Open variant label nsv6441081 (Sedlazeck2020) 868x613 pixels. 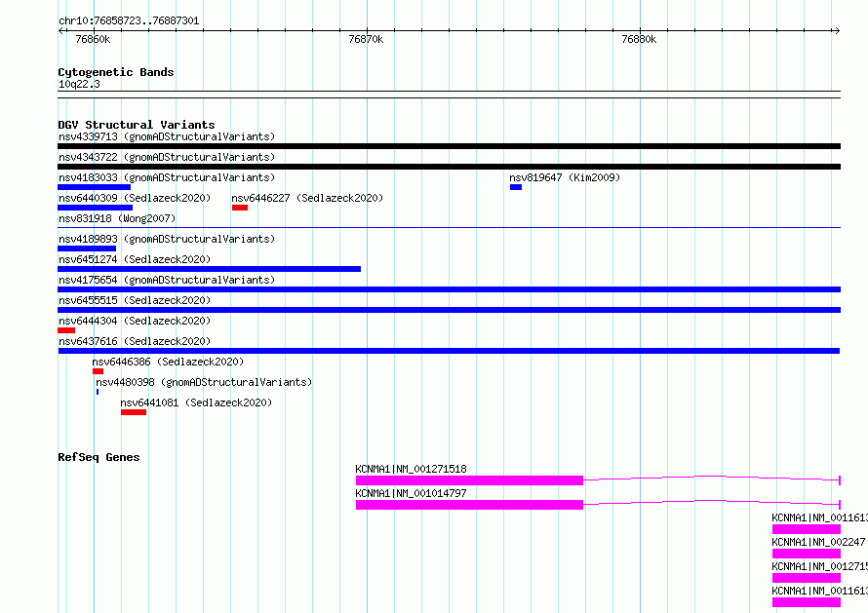coord(196,402)
